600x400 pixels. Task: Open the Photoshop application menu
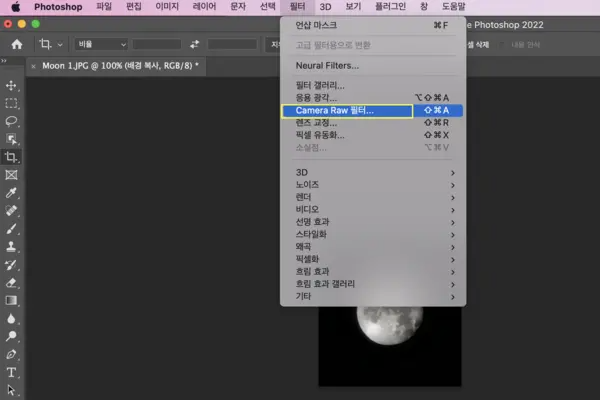tap(58, 7)
